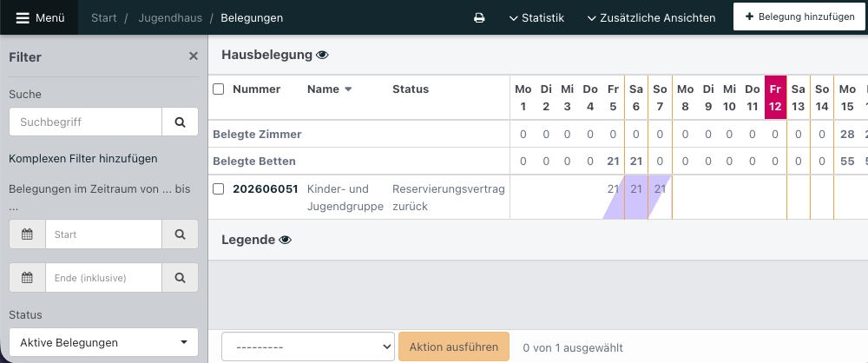Click Kinder- und Jugendgruppe name cell
The width and height of the screenshot is (868, 363).
click(x=345, y=198)
